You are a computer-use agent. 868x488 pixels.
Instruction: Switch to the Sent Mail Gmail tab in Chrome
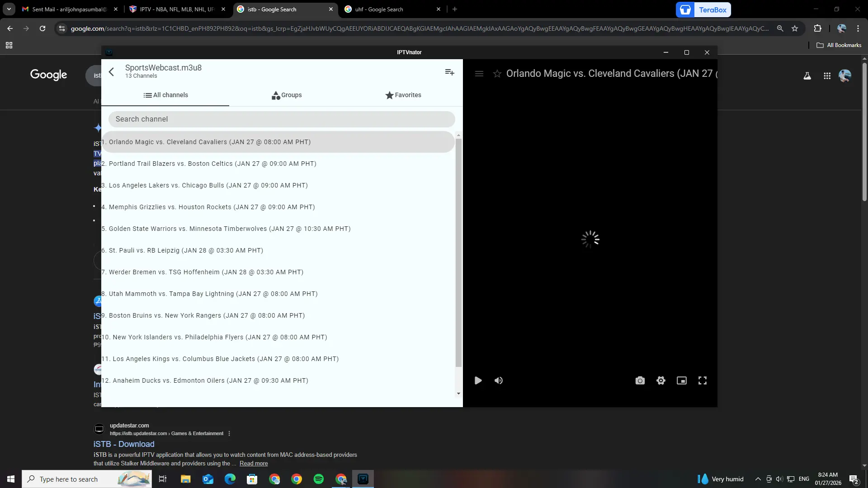69,9
